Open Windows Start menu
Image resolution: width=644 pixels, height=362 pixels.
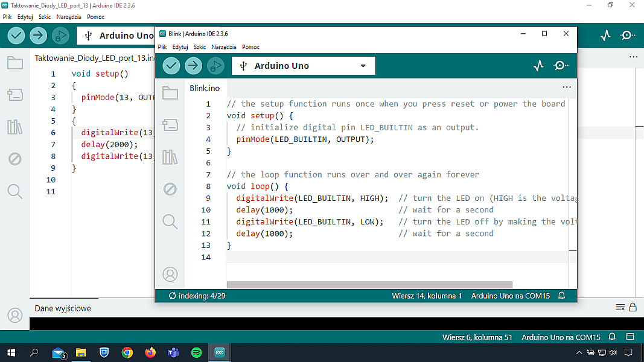click(x=11, y=352)
